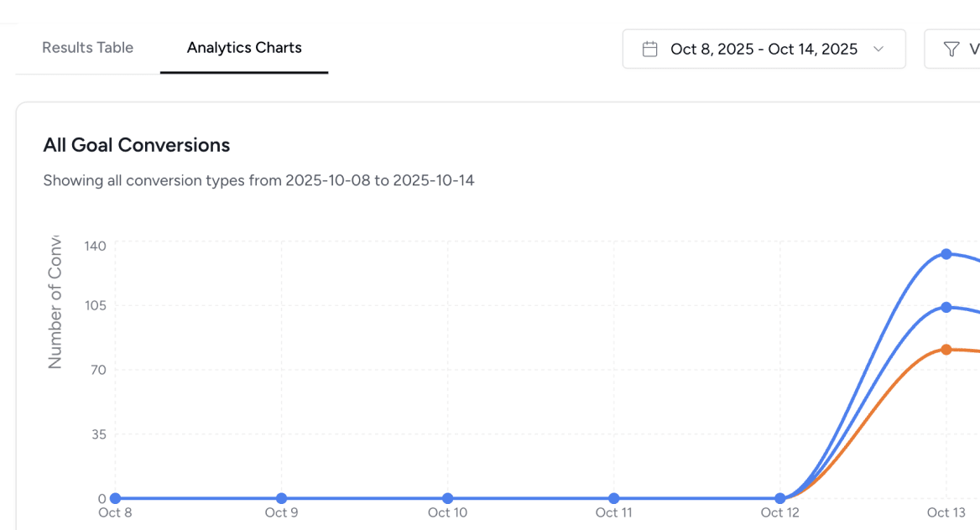The height and width of the screenshot is (530, 980).
Task: Select the Oct 8 data point
Action: coord(115,498)
